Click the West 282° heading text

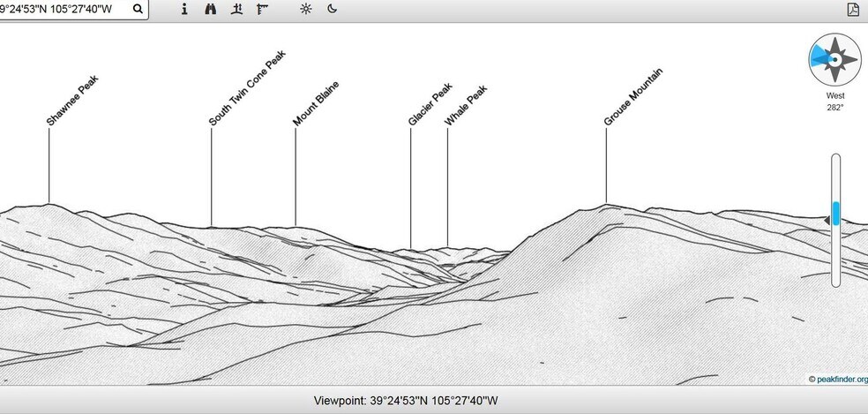click(834, 101)
